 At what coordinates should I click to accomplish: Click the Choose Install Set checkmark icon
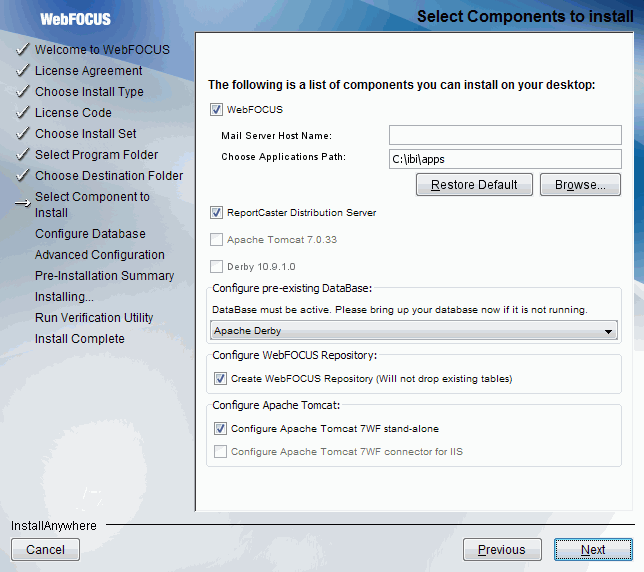pos(22,133)
